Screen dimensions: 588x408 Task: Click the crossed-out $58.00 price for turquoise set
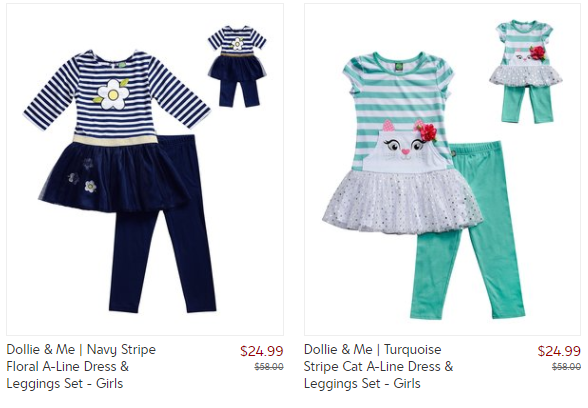pos(566,366)
